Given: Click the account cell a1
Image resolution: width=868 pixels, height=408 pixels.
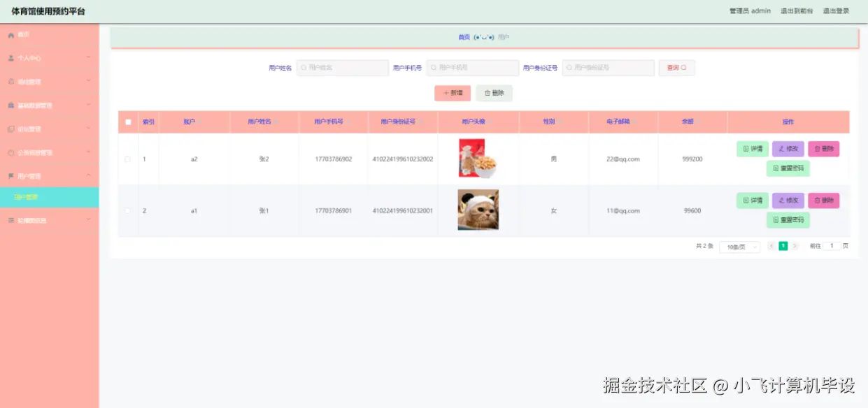Looking at the screenshot, I should coord(194,210).
